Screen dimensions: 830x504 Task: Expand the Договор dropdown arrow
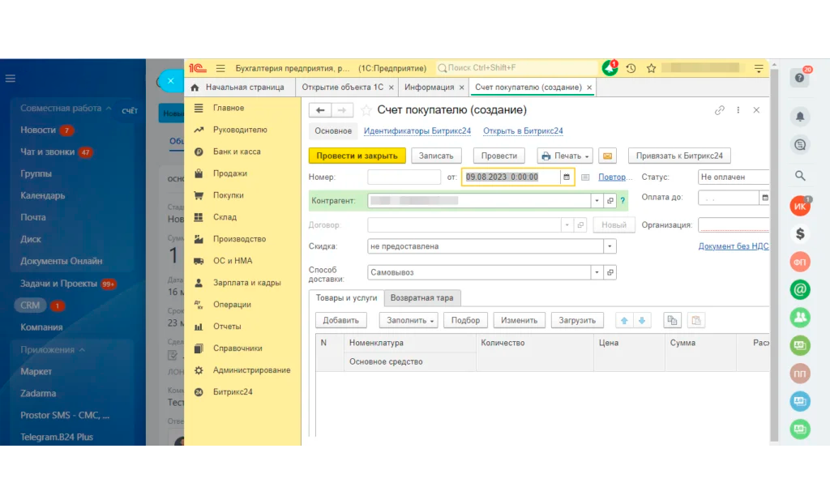click(x=567, y=225)
